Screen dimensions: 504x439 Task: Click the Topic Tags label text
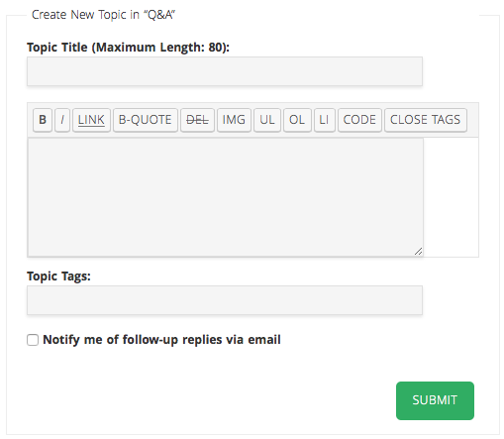58,276
